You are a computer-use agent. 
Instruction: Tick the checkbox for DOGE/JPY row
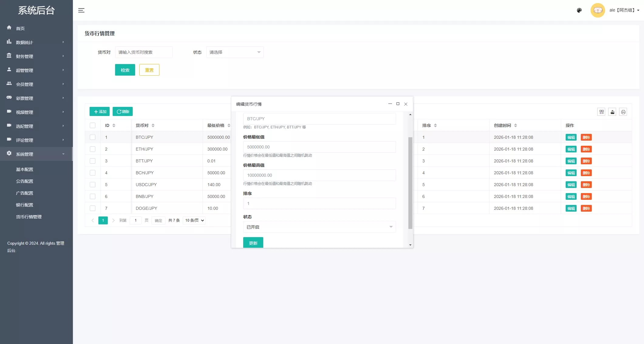[93, 208]
